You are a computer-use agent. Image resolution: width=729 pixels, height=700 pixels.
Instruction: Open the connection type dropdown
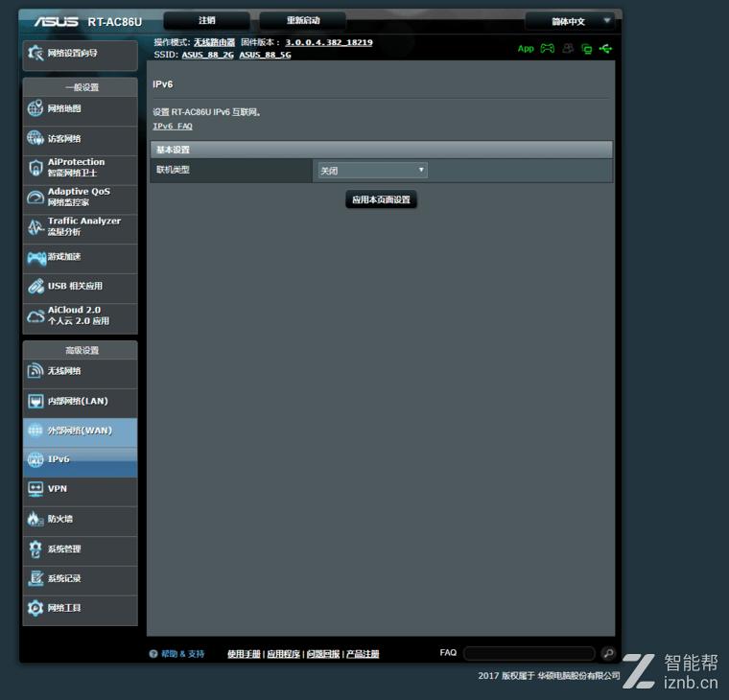[x=372, y=170]
